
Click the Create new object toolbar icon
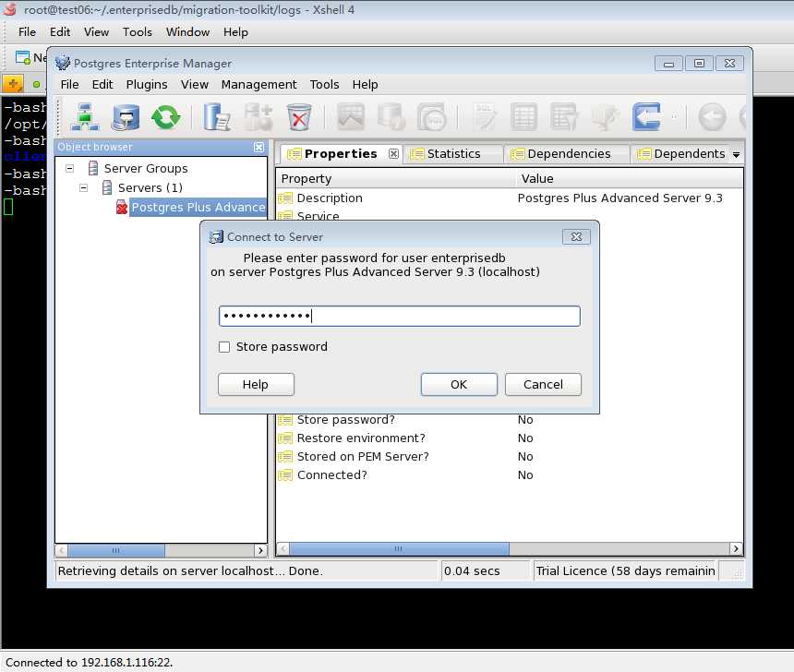(x=259, y=117)
